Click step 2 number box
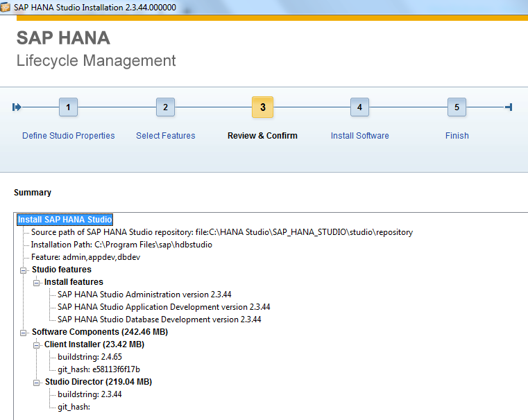528x420 pixels. (x=165, y=107)
